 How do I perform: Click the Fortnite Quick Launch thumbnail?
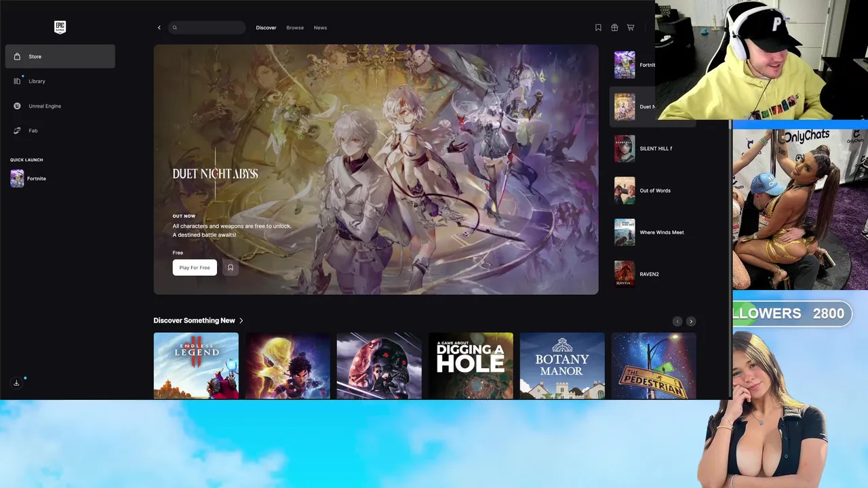tap(17, 178)
